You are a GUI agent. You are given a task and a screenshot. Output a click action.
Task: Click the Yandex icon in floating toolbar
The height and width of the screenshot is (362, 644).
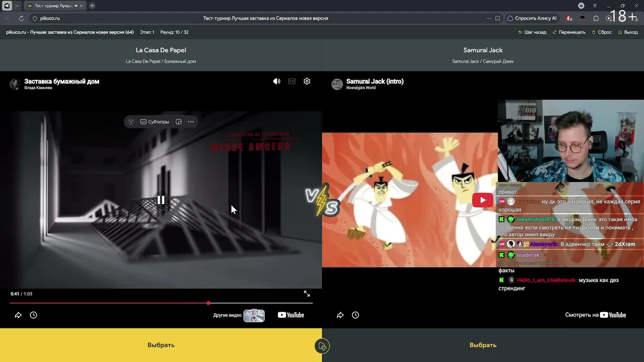[131, 122]
